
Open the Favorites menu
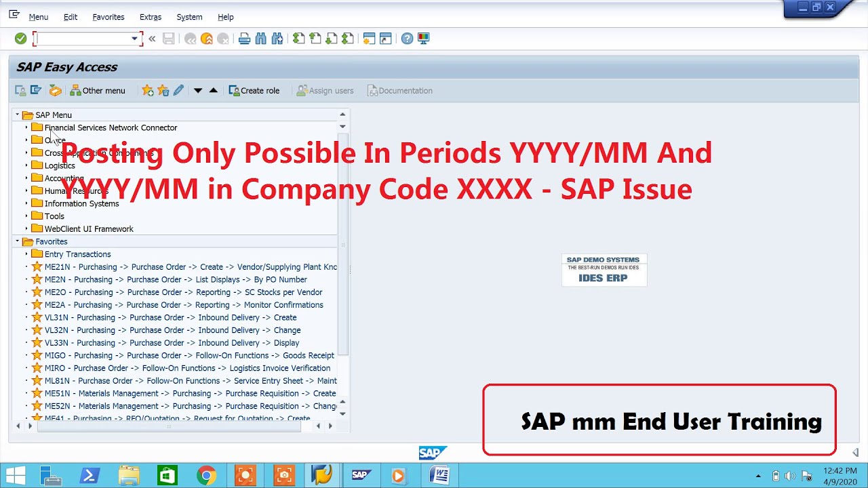point(108,17)
